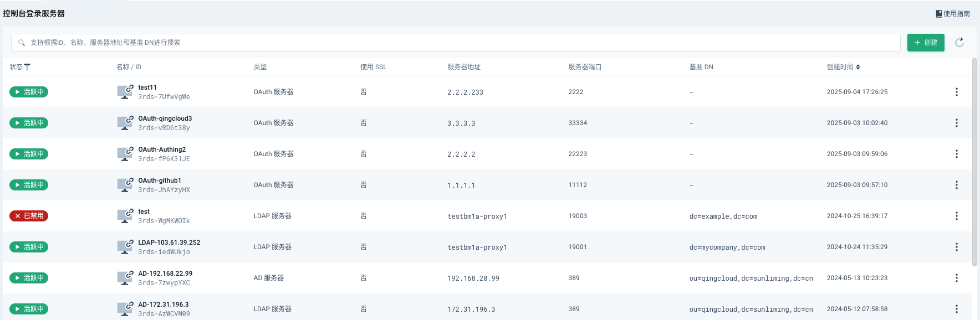This screenshot has width=980, height=320.
Task: Select server address 3.3.3.3
Action: point(461,123)
